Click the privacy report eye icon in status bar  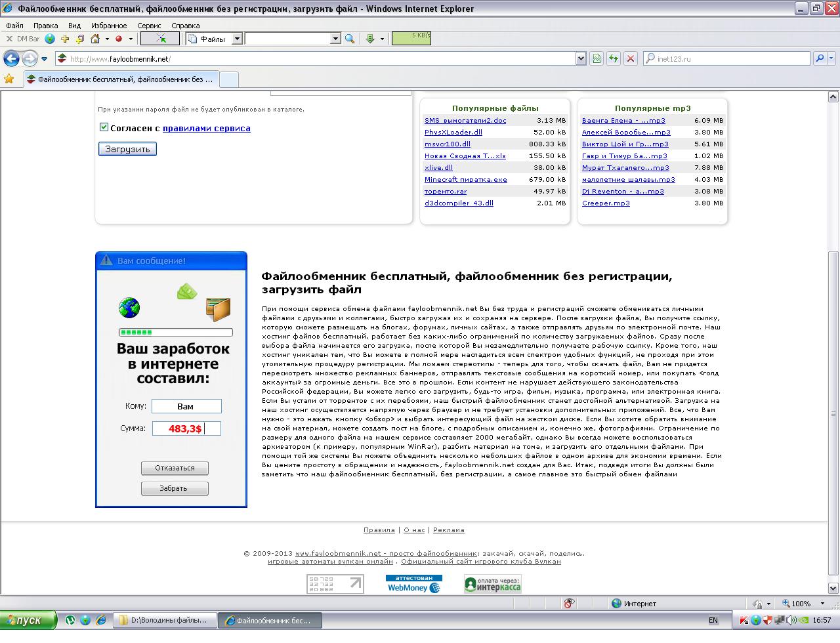coord(569,603)
